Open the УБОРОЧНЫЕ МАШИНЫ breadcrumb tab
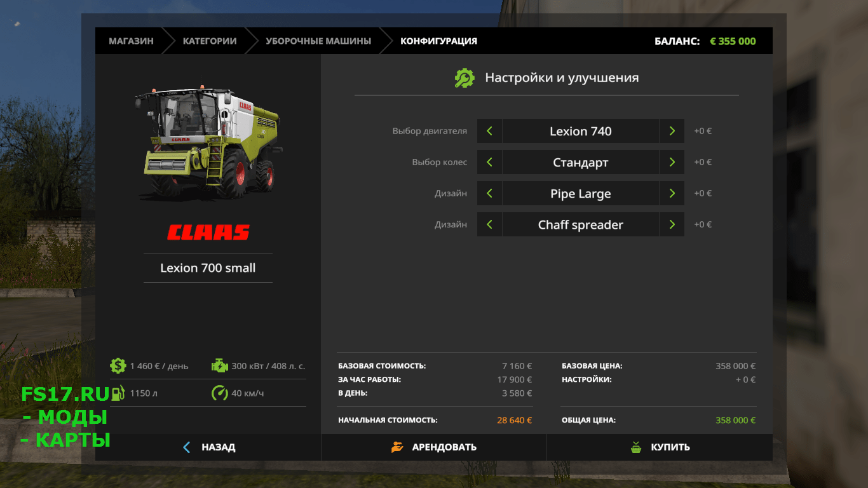Screen dimensions: 868x488 point(318,41)
